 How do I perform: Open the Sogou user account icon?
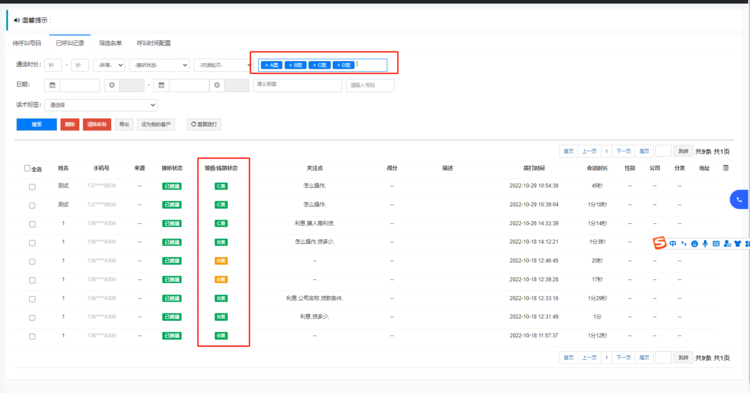pyautogui.click(x=727, y=244)
